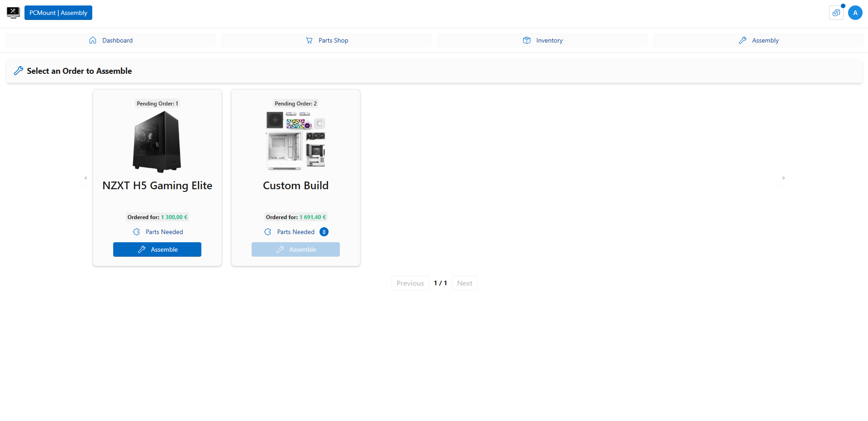Click the Custom Build parts image
Screen dimensions: 868x421
(296, 141)
